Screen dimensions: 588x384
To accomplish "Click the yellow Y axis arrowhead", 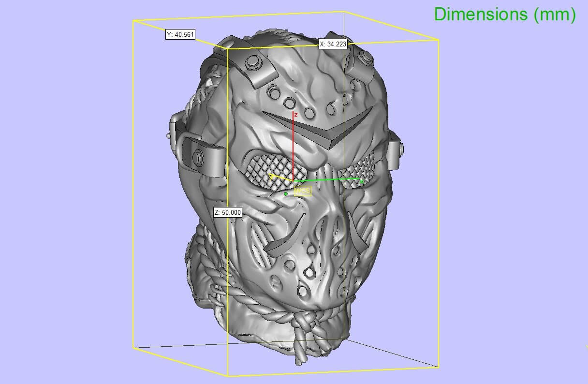I will [272, 176].
